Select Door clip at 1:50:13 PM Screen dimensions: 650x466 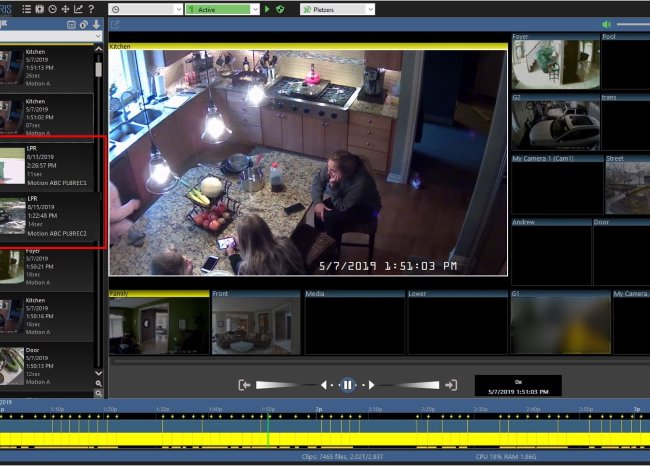click(47, 366)
